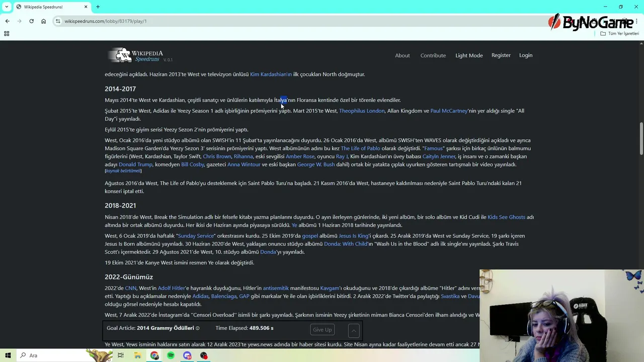Image resolution: width=644 pixels, height=362 pixels.
Task: Open the Windows Start menu
Action: [x=8, y=355]
